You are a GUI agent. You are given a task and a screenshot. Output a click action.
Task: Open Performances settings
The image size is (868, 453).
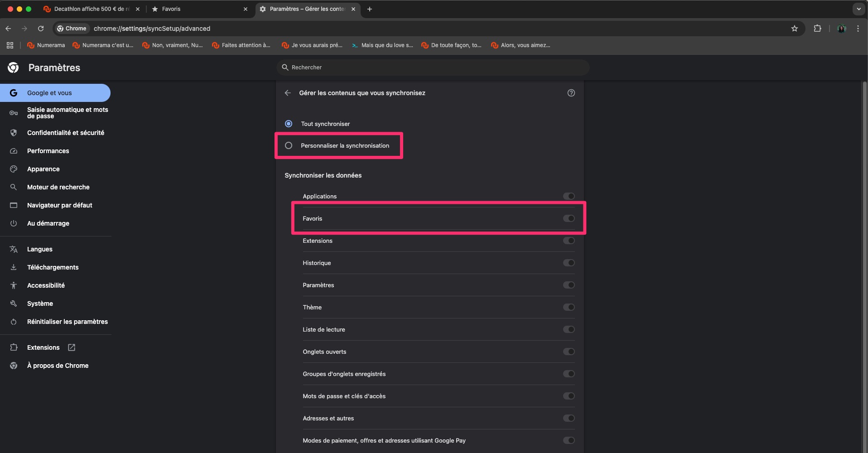pos(55,151)
